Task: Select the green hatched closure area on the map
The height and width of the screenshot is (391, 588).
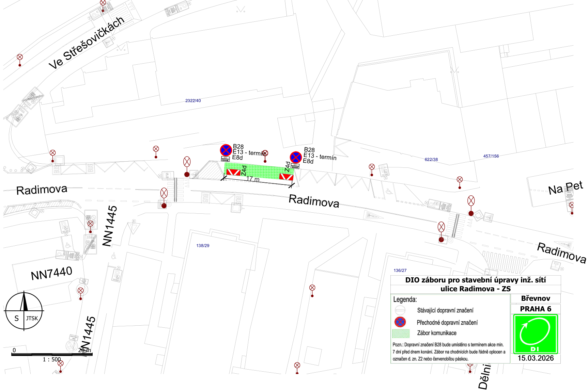Action: point(259,170)
